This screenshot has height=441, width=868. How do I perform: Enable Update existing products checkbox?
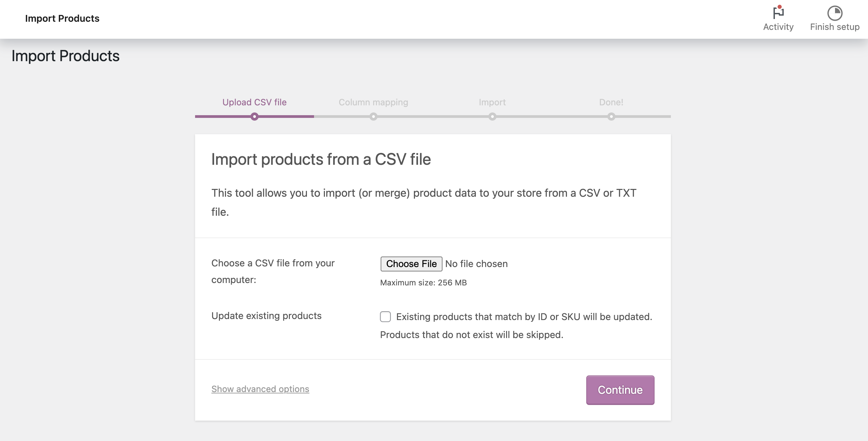pyautogui.click(x=385, y=316)
